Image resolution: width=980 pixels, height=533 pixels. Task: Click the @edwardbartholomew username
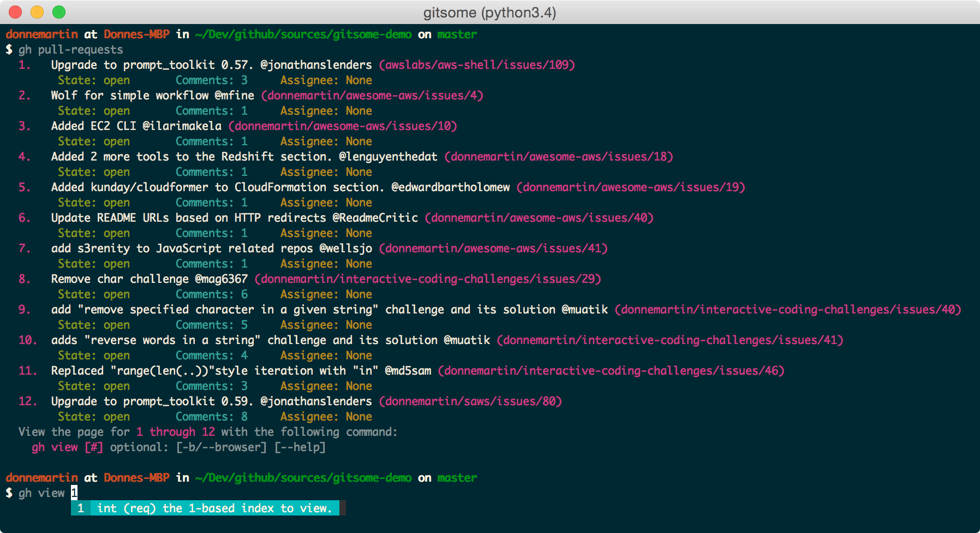tap(451, 187)
